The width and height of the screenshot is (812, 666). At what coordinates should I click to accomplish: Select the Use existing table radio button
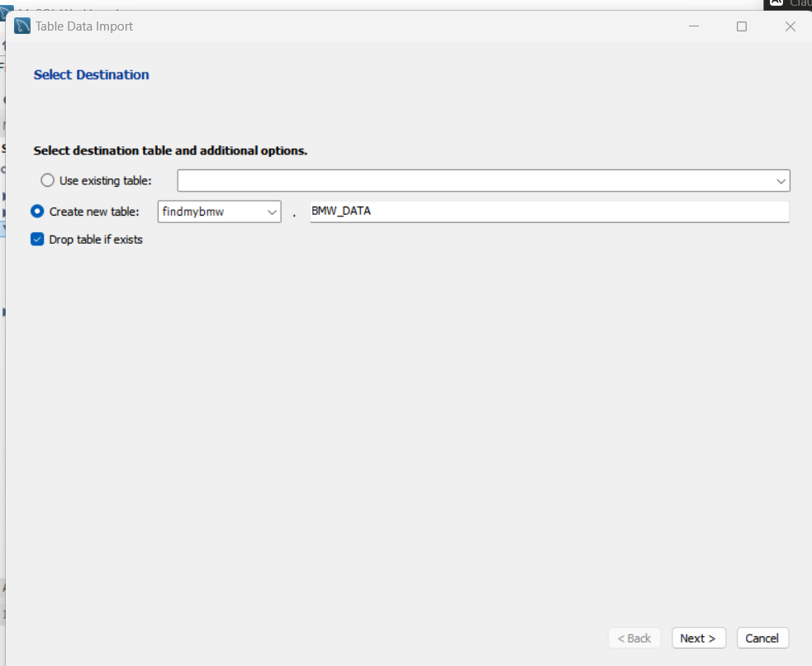point(47,180)
